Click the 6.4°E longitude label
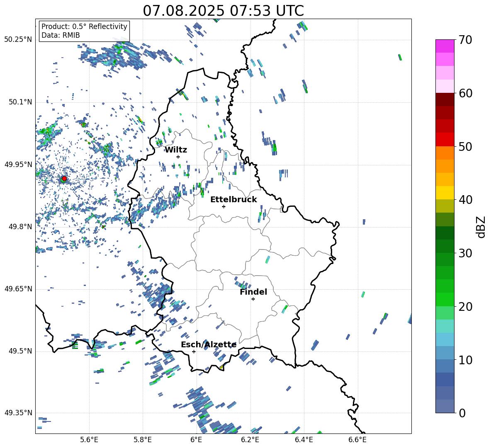This screenshot has width=491, height=448. [x=304, y=440]
